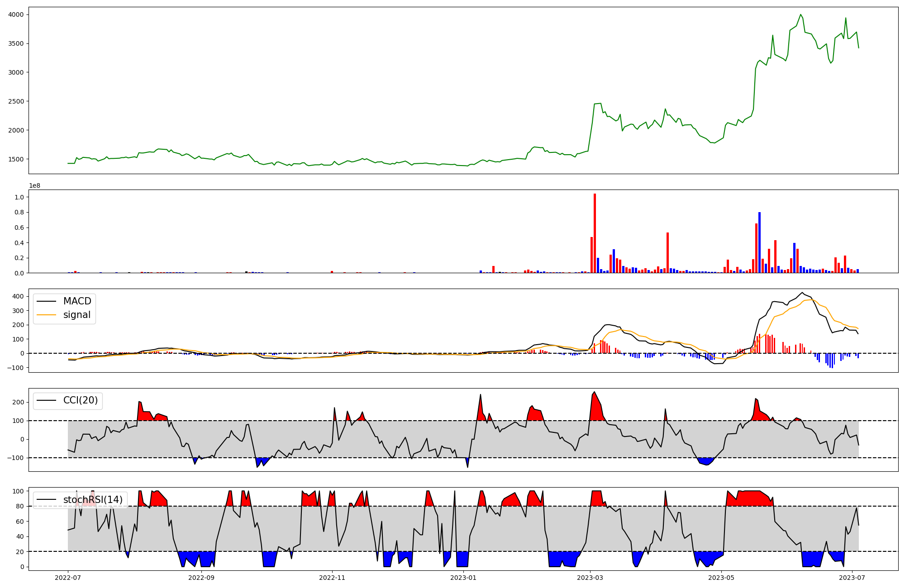The height and width of the screenshot is (588, 905).
Task: Click the 2022-11 x-axis date label
Action: click(x=332, y=577)
